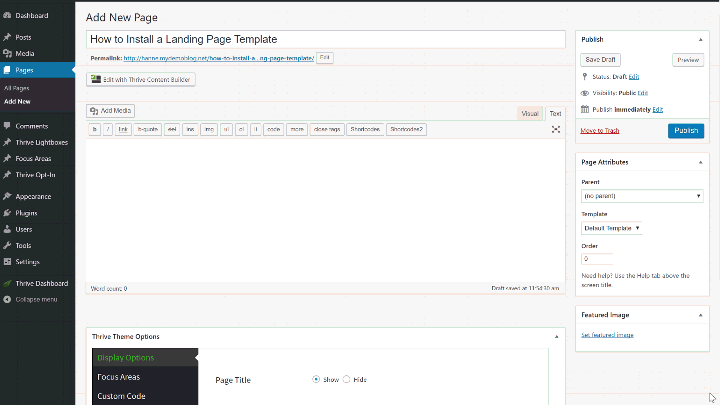Click the Add Media button
Viewport: 720px width, 405px height.
pos(110,111)
